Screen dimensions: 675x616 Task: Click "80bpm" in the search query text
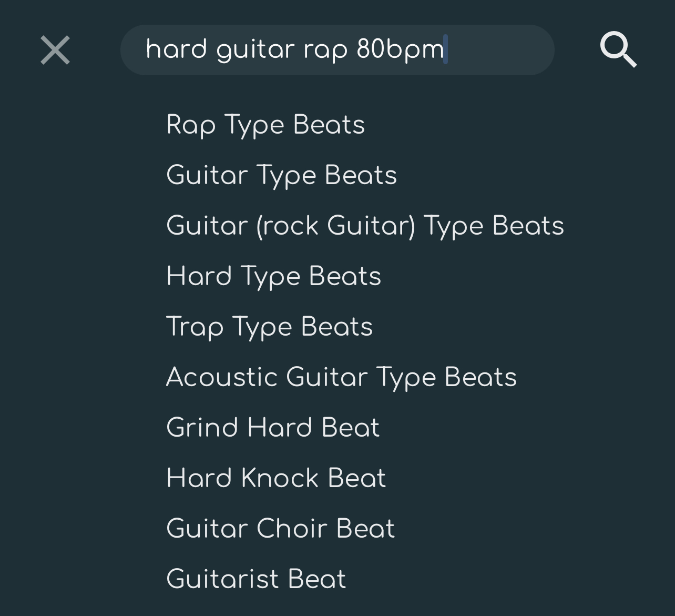[x=400, y=49]
